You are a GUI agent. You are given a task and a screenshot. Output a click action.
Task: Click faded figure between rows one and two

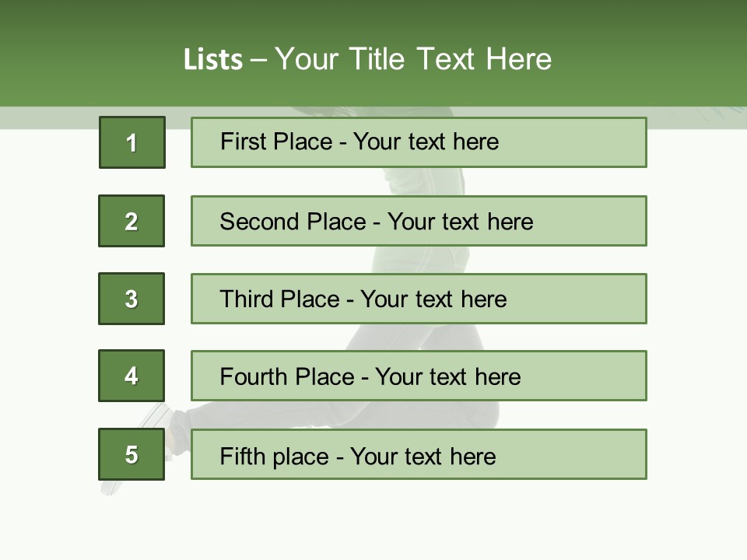pyautogui.click(x=424, y=181)
